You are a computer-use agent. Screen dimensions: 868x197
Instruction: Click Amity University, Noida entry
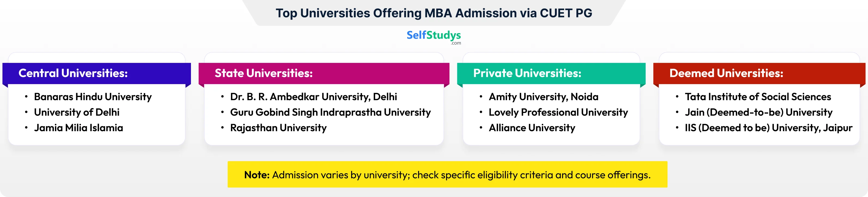(x=543, y=97)
